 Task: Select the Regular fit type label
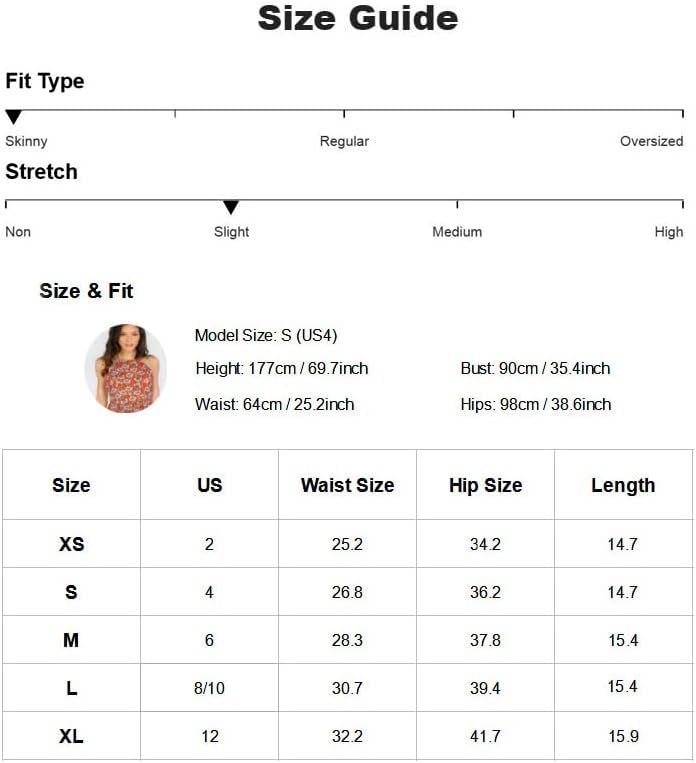tap(344, 141)
